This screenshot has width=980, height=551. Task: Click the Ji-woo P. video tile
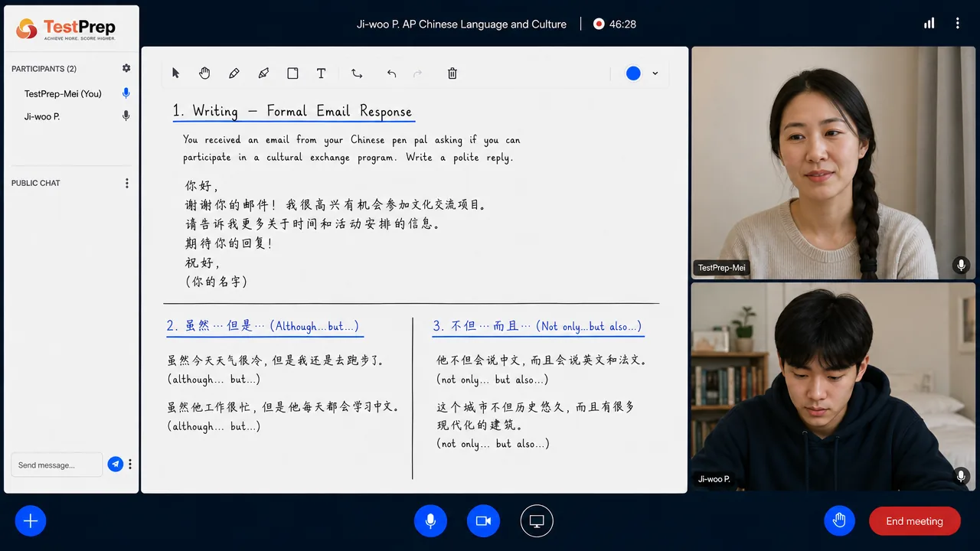(x=833, y=387)
